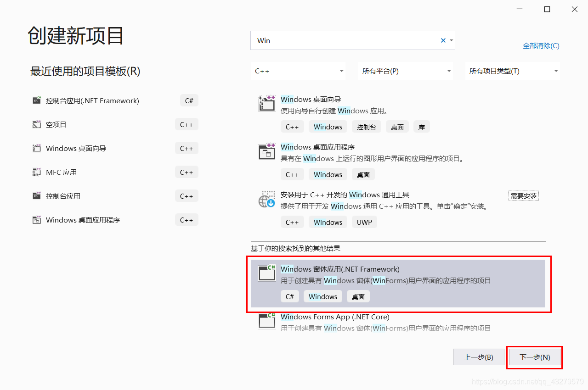Viewport: 588px width, 390px height.
Task: Click the recent Windows 桌面应用程序 icon
Action: click(37, 220)
